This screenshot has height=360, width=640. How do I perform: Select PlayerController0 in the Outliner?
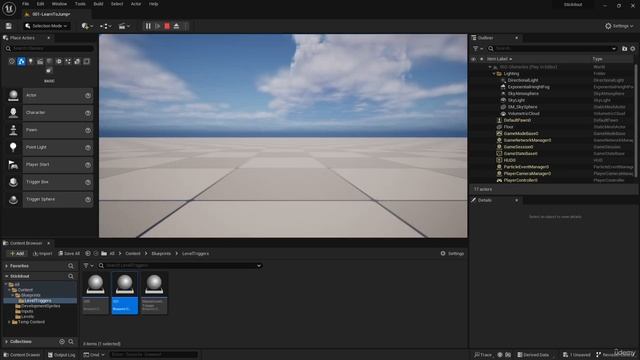click(520, 180)
